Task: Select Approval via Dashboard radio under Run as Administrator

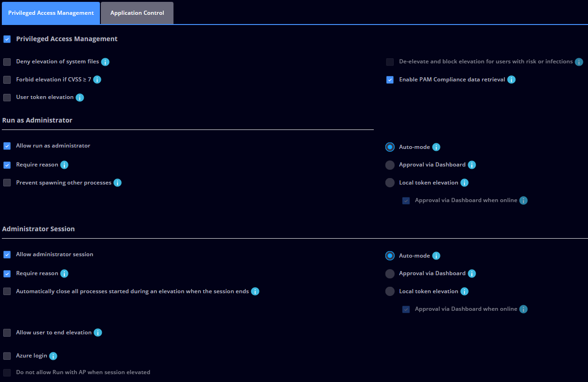Action: (x=390, y=165)
